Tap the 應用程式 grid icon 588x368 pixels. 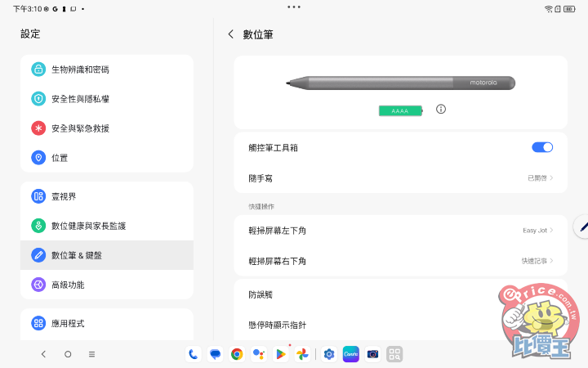click(x=38, y=323)
